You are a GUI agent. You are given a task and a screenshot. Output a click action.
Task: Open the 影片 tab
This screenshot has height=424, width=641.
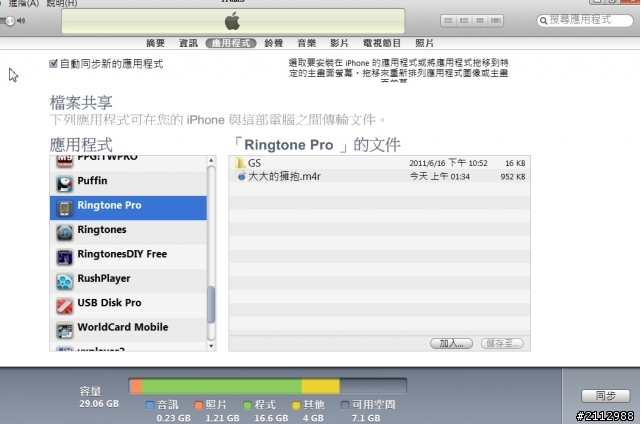coord(339,43)
